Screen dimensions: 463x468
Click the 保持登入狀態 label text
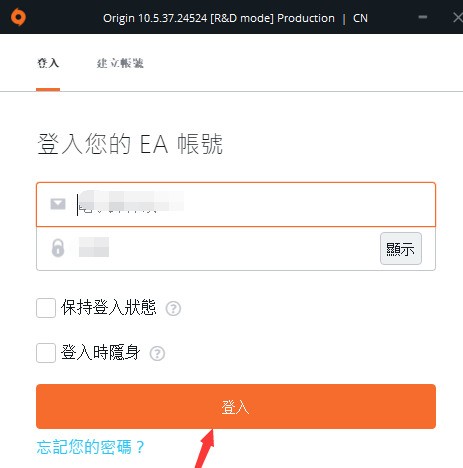tap(109, 307)
